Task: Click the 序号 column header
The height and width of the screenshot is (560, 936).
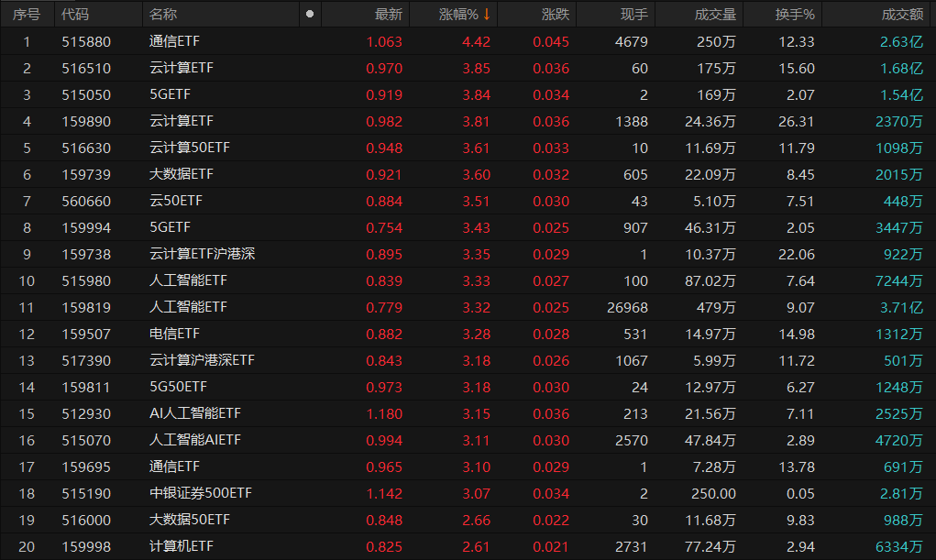Action: point(27,15)
